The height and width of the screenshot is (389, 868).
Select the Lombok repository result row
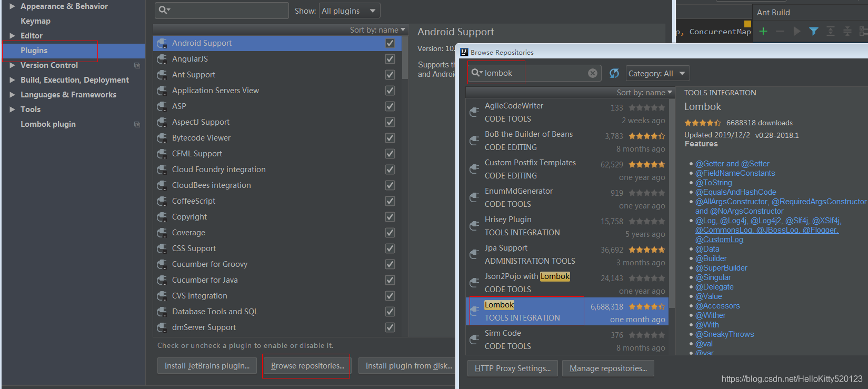tap(567, 311)
